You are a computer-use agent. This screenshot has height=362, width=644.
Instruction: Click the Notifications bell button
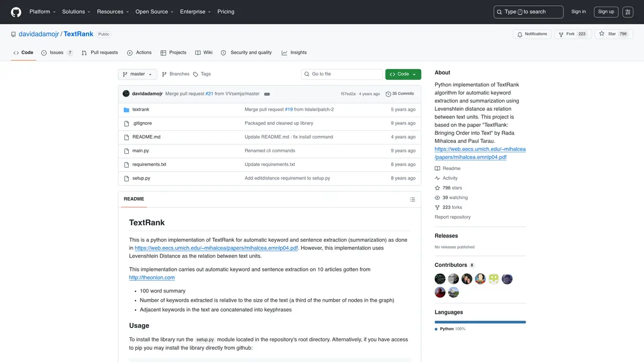click(532, 34)
